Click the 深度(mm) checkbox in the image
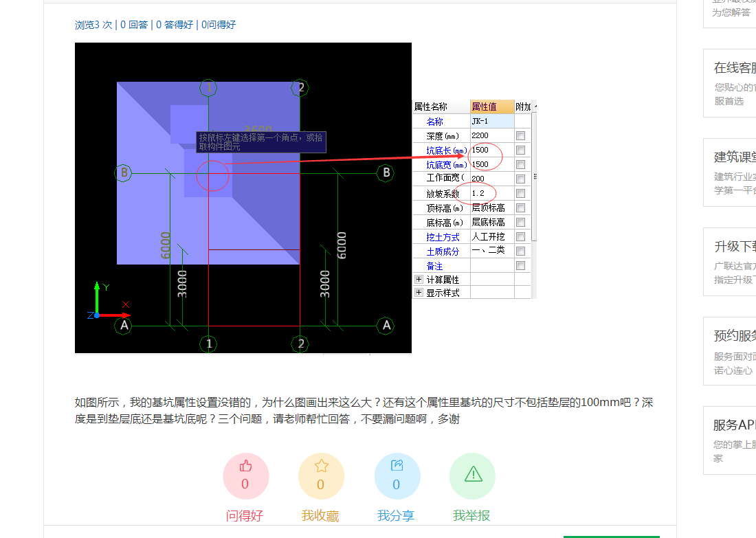The image size is (756, 538). pos(521,136)
